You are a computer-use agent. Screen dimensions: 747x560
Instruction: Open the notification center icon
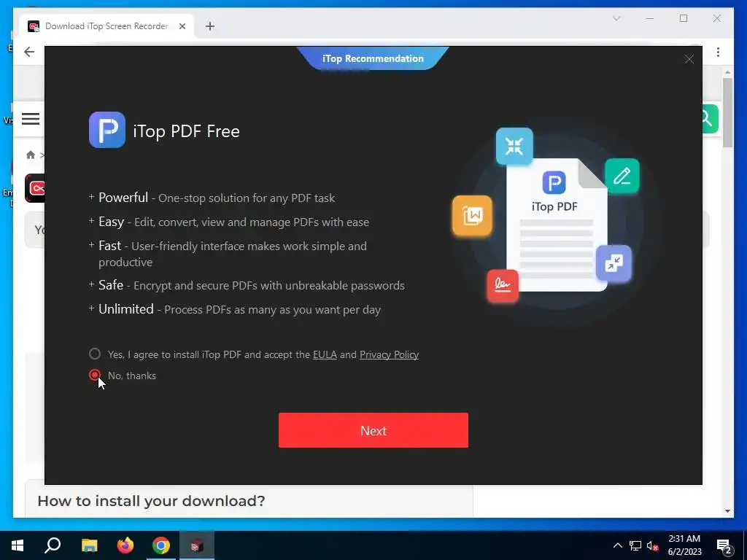click(x=724, y=546)
